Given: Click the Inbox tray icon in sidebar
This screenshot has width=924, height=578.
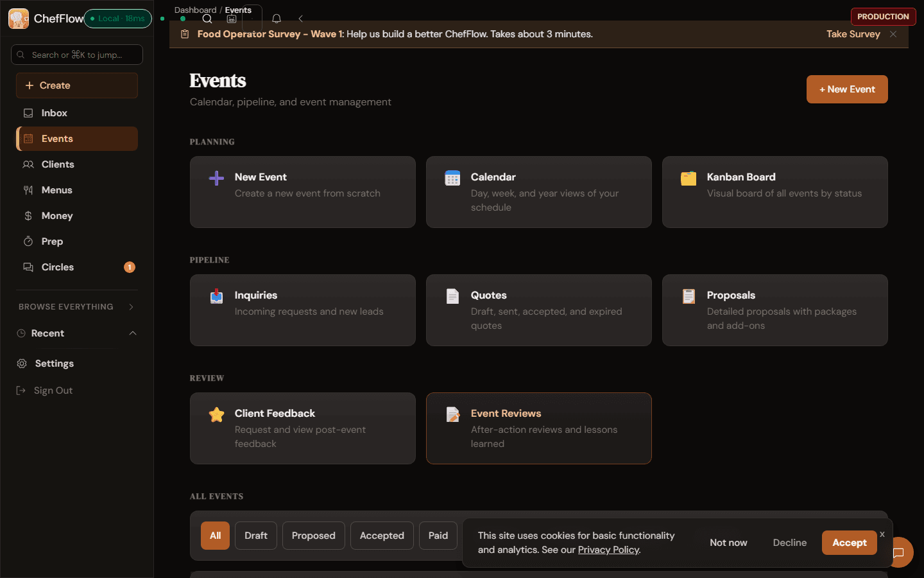Looking at the screenshot, I should coord(28,113).
